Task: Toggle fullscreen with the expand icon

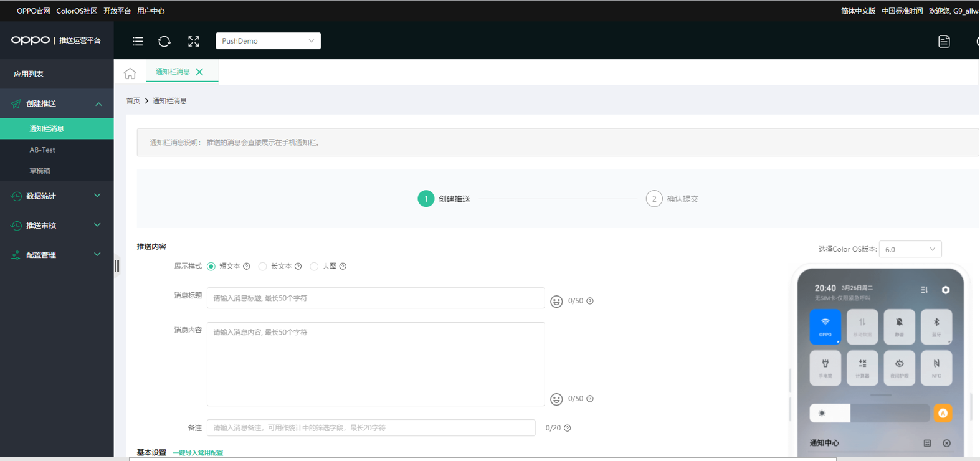Action: [x=194, y=41]
